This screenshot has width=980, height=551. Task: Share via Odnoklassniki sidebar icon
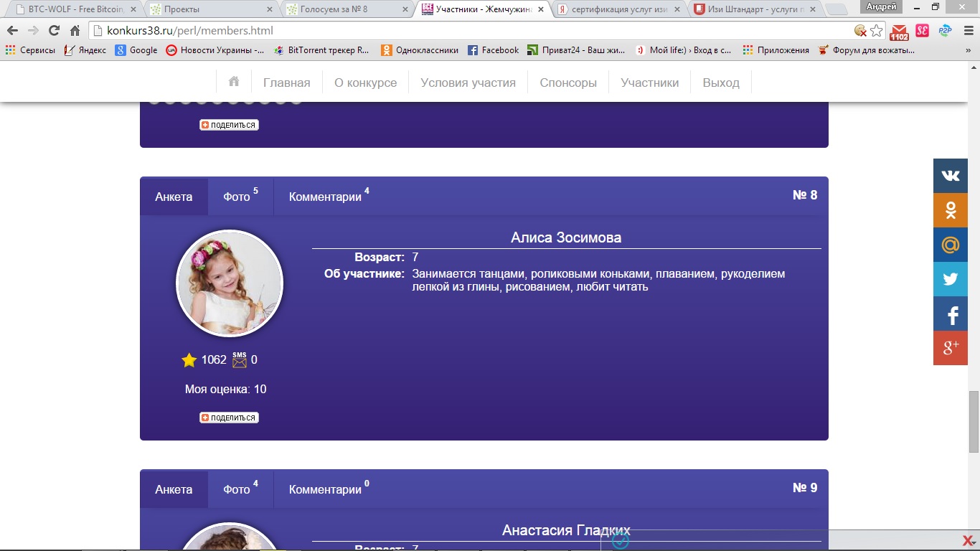click(951, 210)
